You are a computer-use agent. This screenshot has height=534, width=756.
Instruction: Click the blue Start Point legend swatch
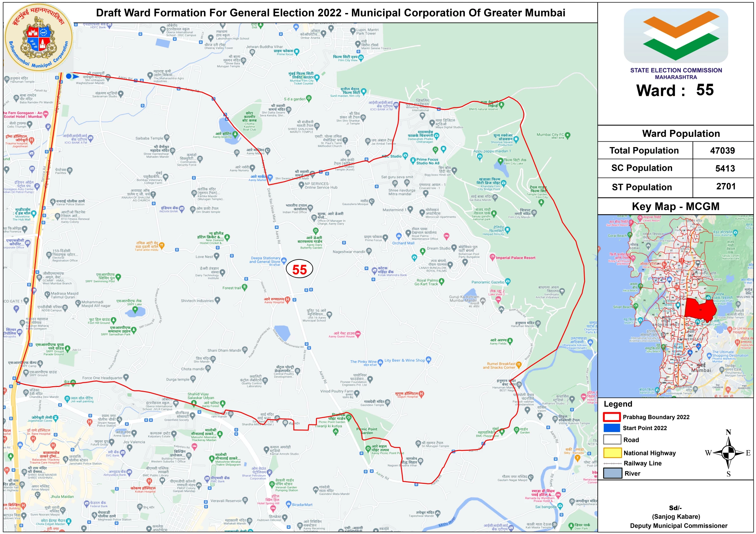(612, 428)
